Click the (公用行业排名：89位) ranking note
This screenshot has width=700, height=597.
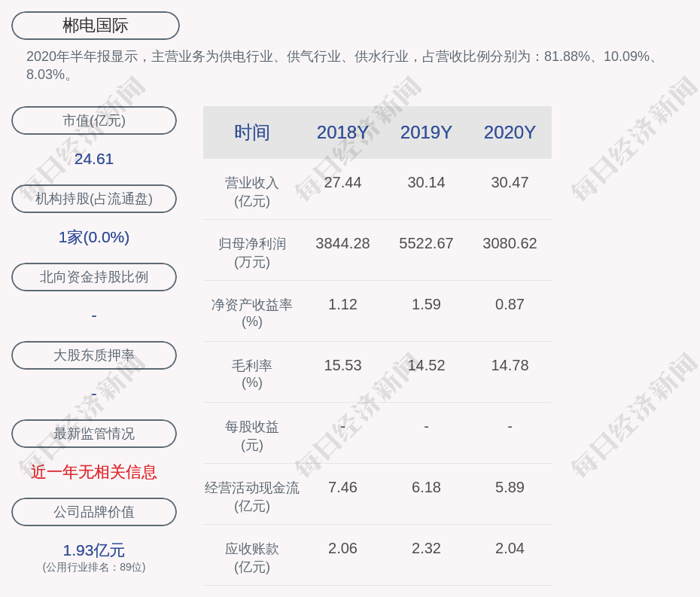(94, 567)
